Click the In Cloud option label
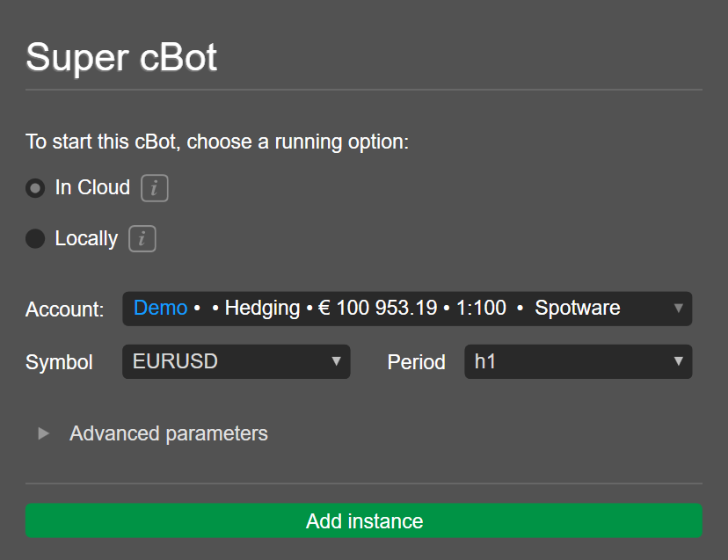Viewport: 728px width, 560px height. 92,188
